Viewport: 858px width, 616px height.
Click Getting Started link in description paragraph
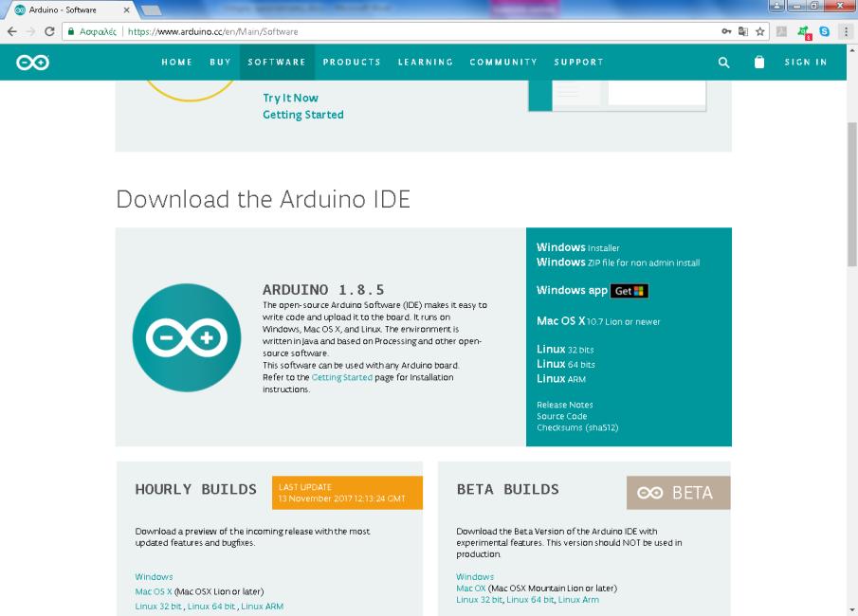pos(342,377)
